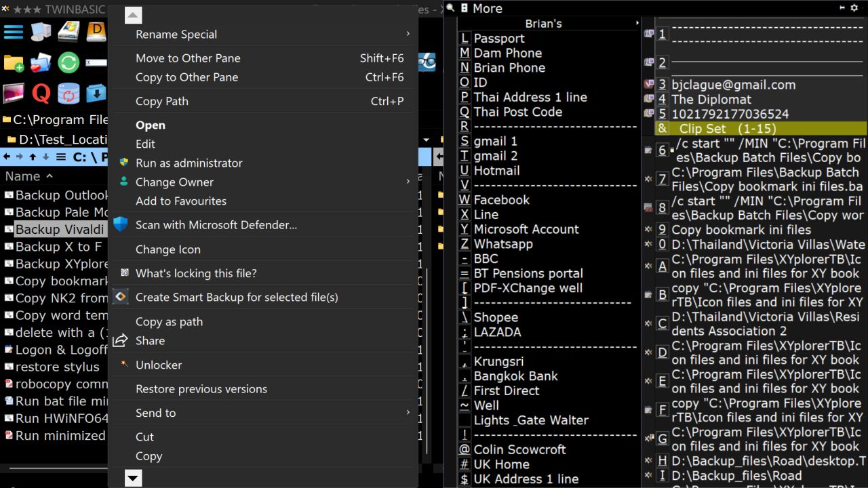Click the back arrow in the path bar
This screenshot has height=488, width=868.
coord(7,157)
